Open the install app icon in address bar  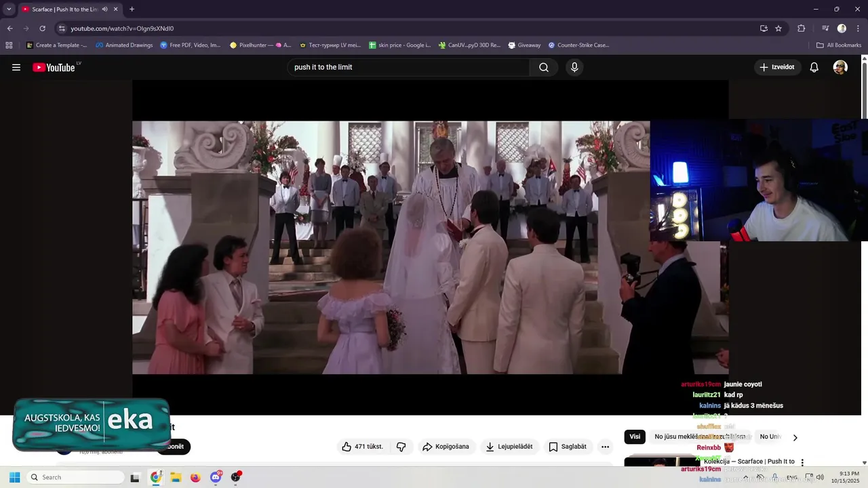(764, 28)
